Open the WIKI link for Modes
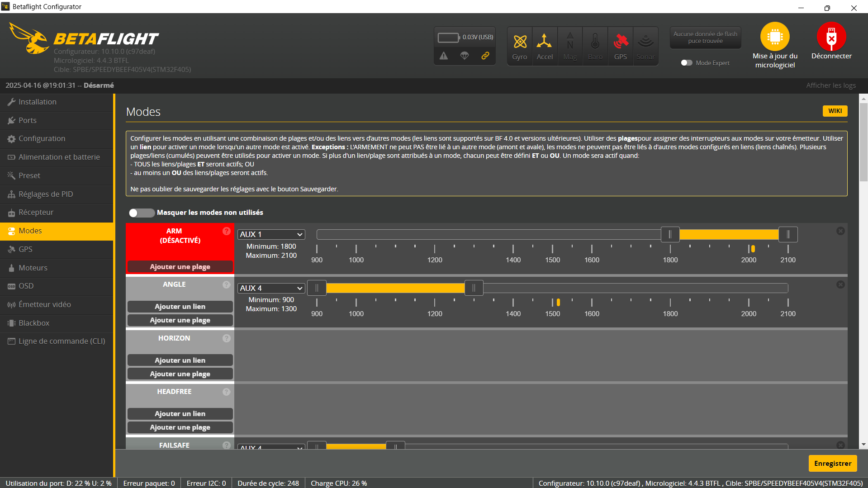 pyautogui.click(x=835, y=111)
